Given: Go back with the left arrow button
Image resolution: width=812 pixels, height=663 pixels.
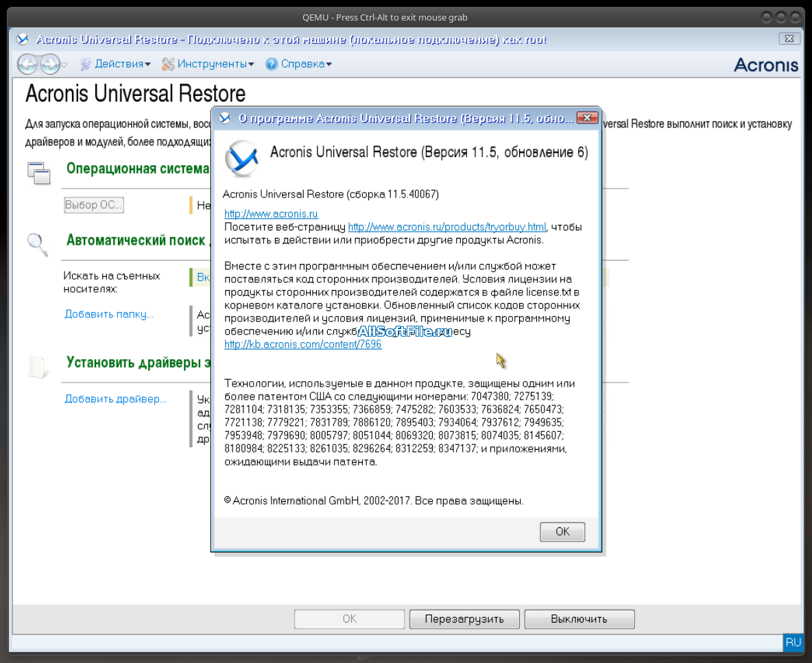Looking at the screenshot, I should point(28,64).
